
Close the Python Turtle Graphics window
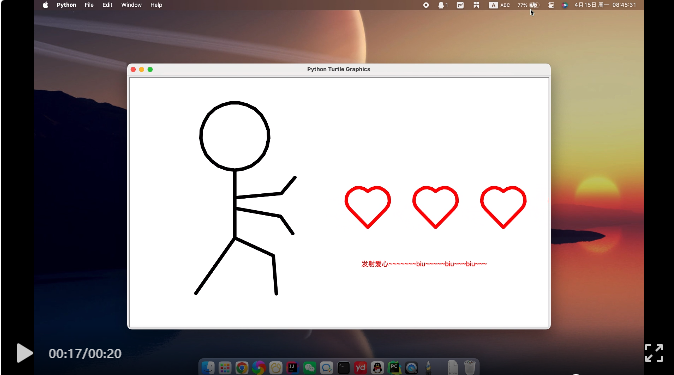[133, 70]
